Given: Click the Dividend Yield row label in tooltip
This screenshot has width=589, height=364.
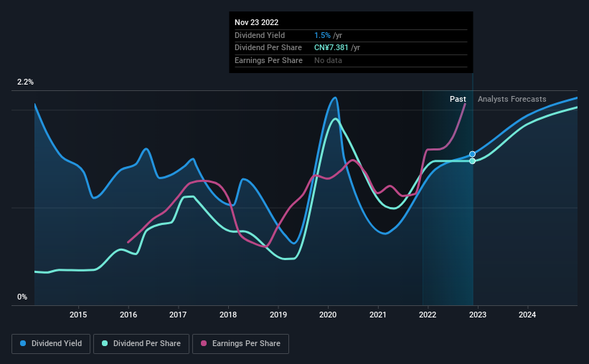Looking at the screenshot, I should coord(260,35).
